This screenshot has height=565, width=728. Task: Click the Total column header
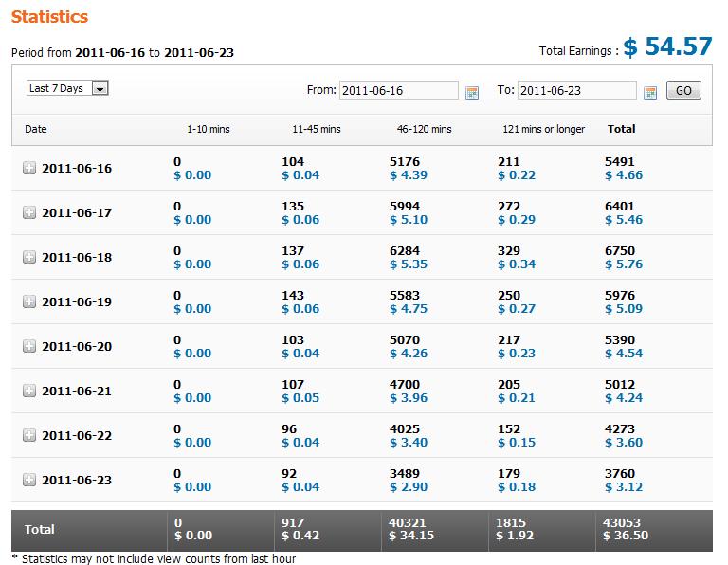click(x=622, y=129)
